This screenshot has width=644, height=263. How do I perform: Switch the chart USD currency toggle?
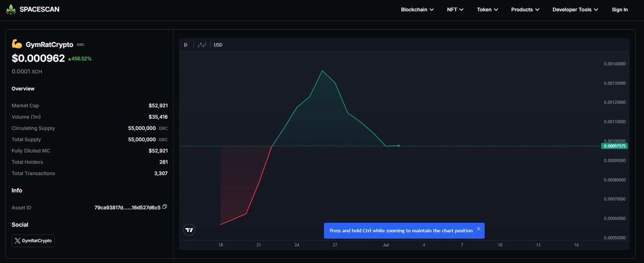tap(218, 45)
